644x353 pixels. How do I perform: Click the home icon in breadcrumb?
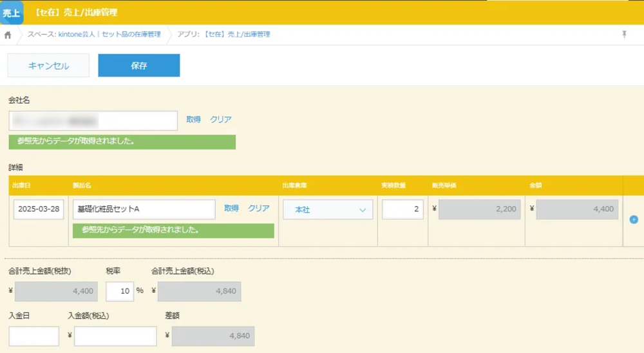tap(8, 35)
